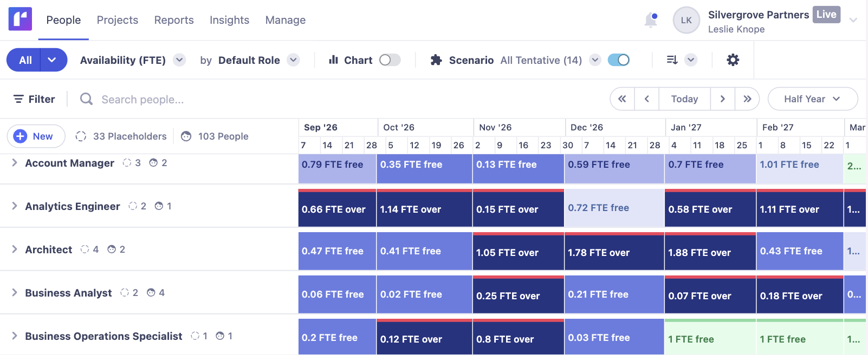Go to previous period arrow
This screenshot has height=355, width=868.
(647, 99)
